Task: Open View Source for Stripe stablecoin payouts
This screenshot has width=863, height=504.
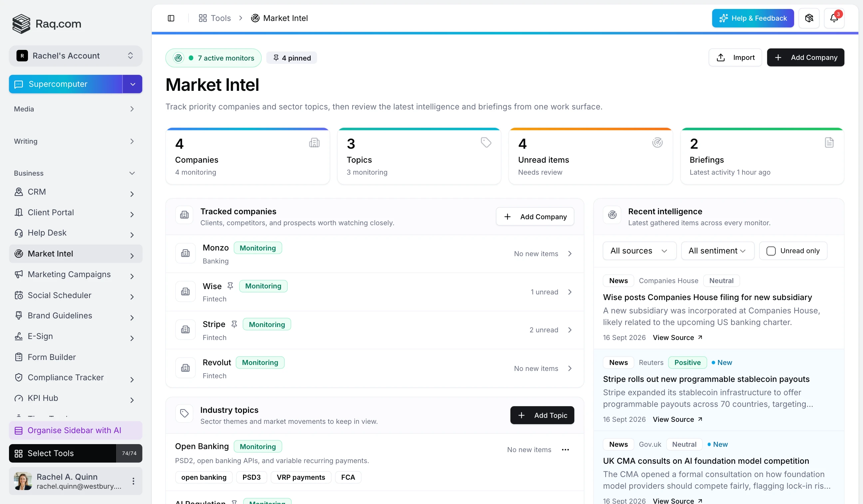Action: click(678, 419)
